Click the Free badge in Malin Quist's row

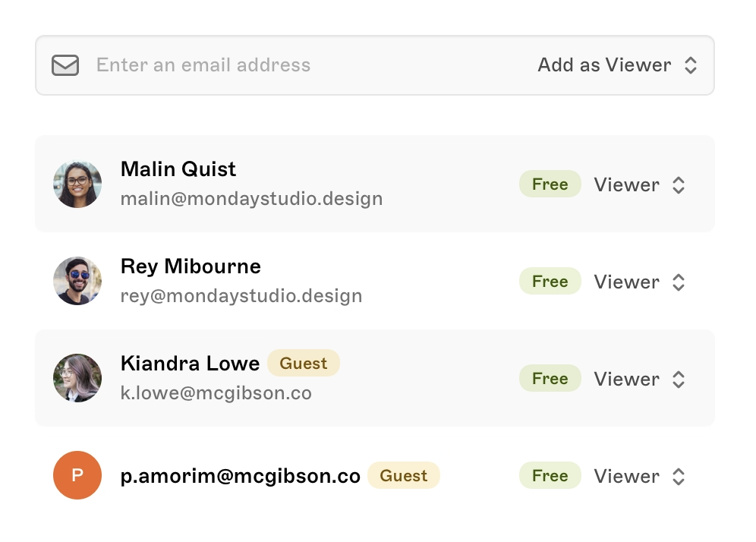[550, 184]
